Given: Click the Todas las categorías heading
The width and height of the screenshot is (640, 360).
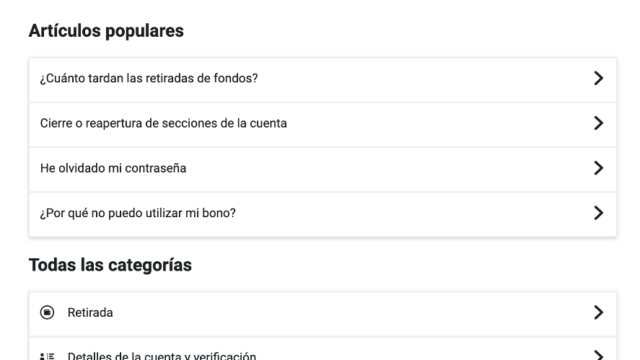Looking at the screenshot, I should tap(110, 265).
